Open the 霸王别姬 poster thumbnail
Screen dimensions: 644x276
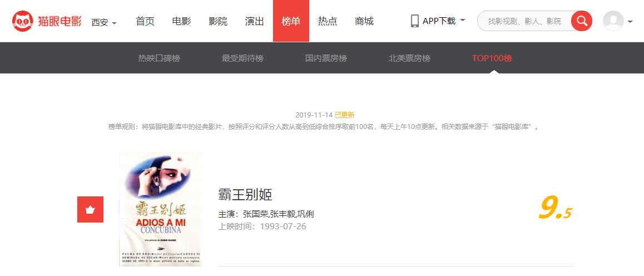pos(160,209)
